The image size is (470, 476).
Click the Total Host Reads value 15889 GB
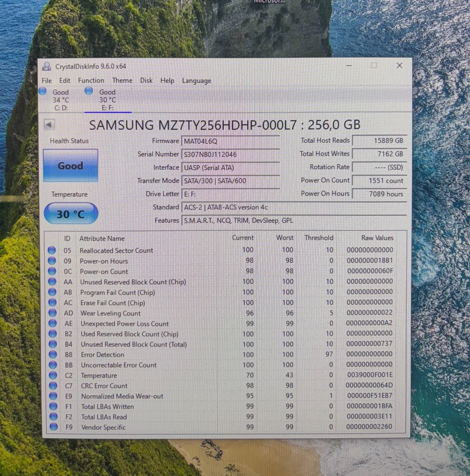click(379, 140)
